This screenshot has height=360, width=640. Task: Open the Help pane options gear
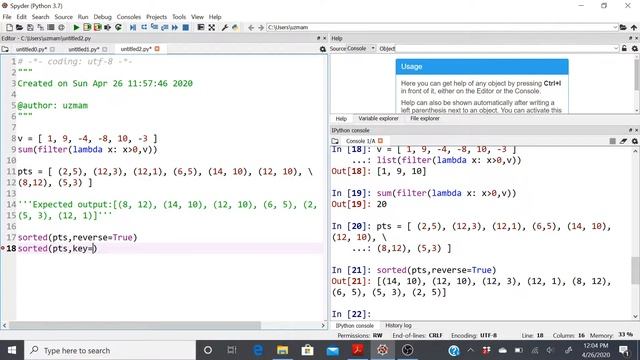click(635, 49)
